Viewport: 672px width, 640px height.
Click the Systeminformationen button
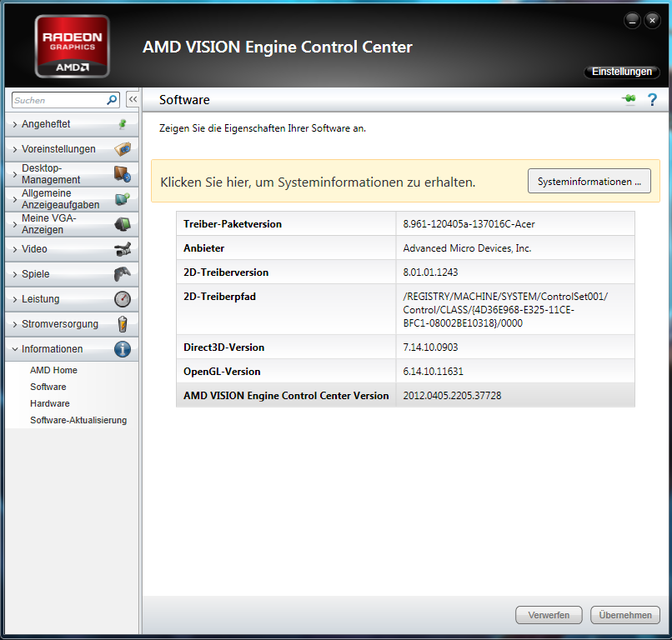tap(589, 181)
